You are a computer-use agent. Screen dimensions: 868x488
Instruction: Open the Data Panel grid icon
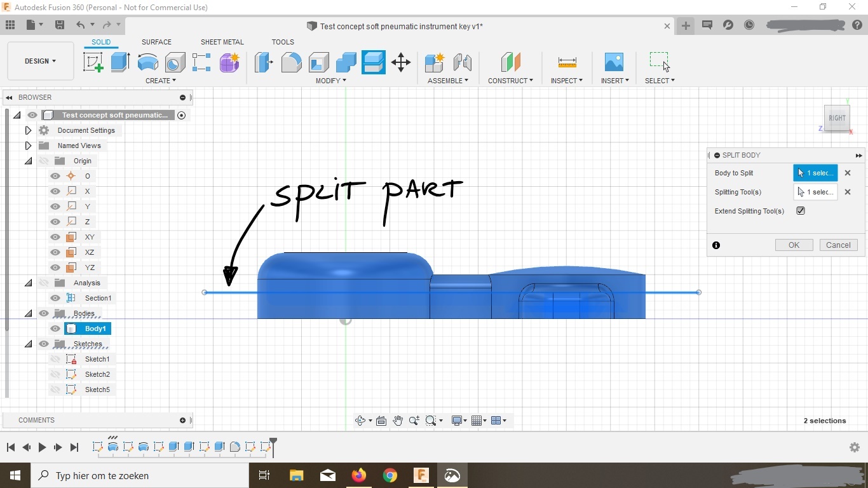[10, 25]
